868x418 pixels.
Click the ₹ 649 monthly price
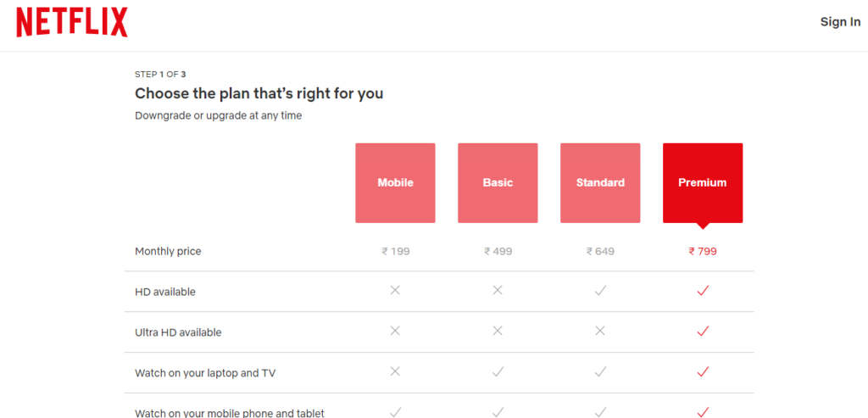(601, 251)
